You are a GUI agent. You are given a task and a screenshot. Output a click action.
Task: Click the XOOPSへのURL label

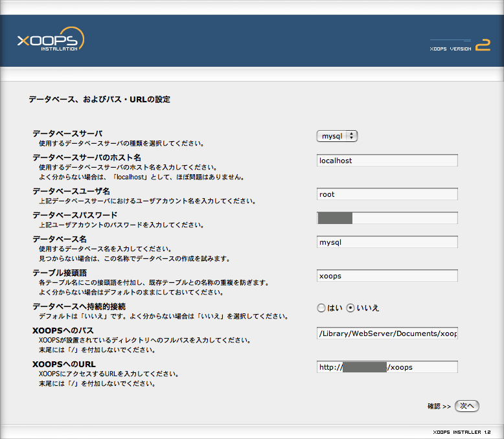(x=64, y=364)
